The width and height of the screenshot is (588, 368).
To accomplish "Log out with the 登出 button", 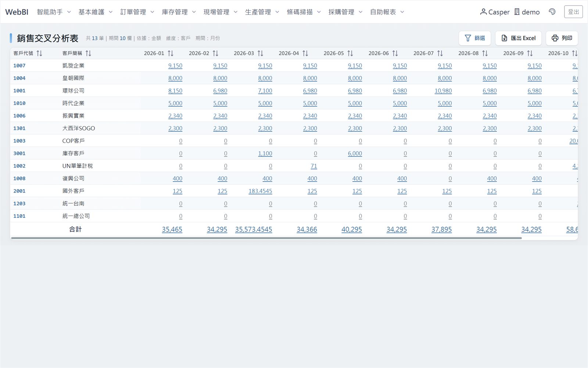I will click(x=573, y=12).
